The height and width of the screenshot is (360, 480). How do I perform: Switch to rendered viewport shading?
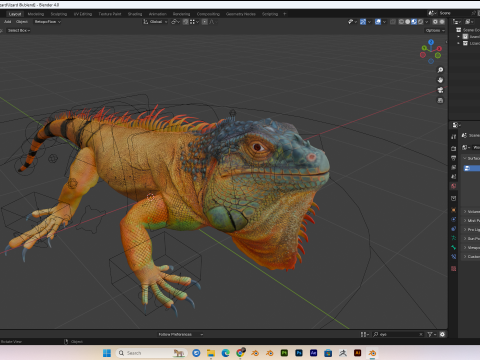click(x=420, y=22)
